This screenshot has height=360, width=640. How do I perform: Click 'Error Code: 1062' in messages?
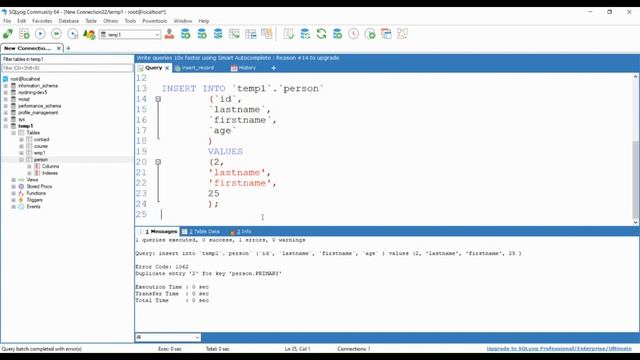tap(162, 267)
